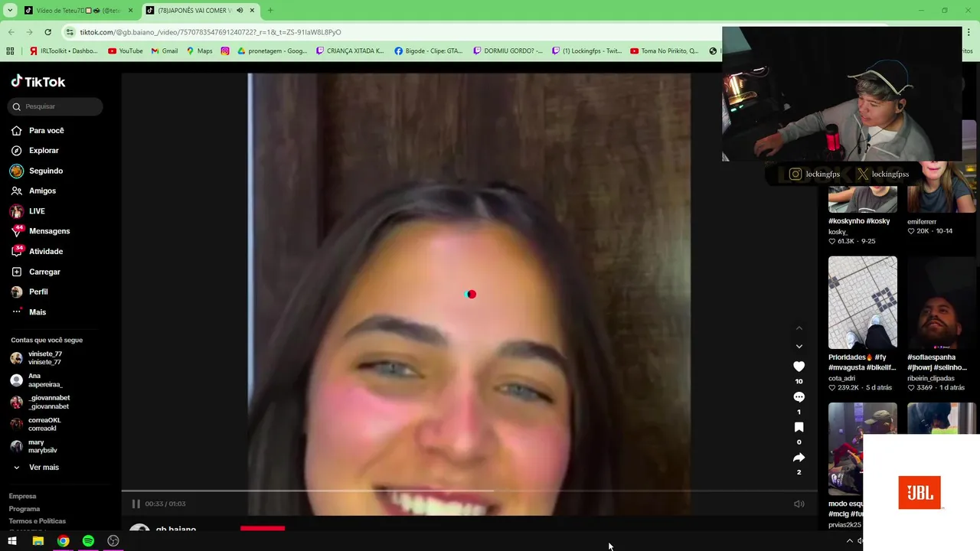Save the video with bookmark icon
This screenshot has width=980, height=551.
(799, 427)
